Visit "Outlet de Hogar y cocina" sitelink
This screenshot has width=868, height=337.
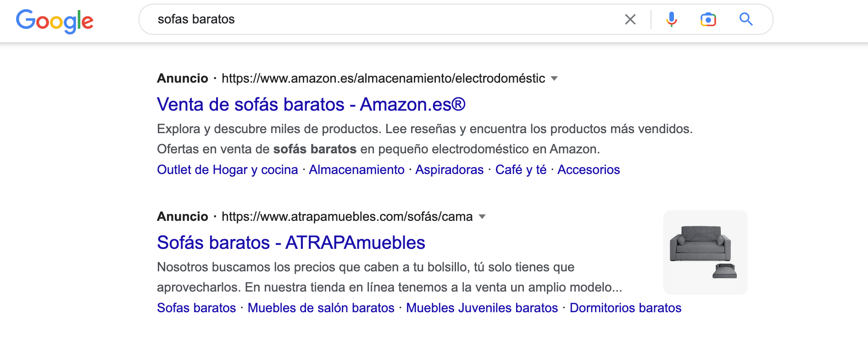tap(228, 170)
